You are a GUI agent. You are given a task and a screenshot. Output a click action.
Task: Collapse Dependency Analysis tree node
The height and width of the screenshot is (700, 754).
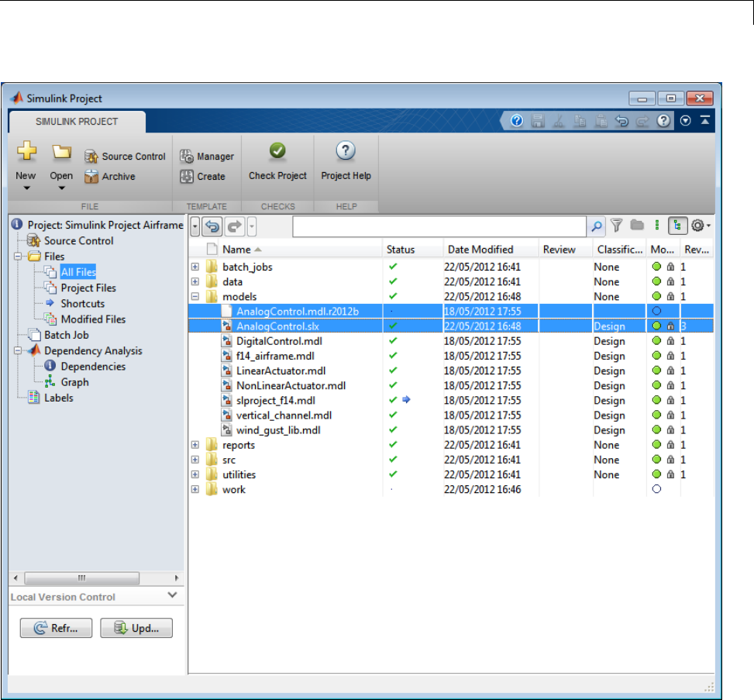[18, 350]
